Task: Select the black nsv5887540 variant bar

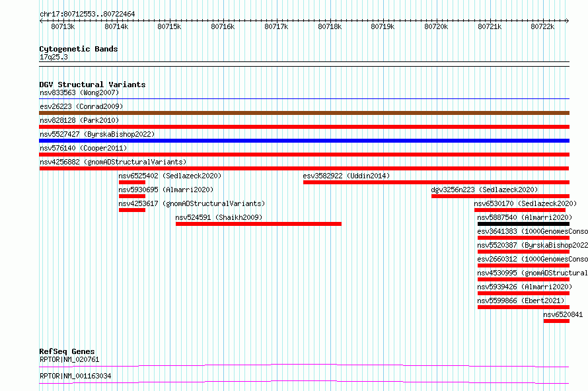Action: 523,224
